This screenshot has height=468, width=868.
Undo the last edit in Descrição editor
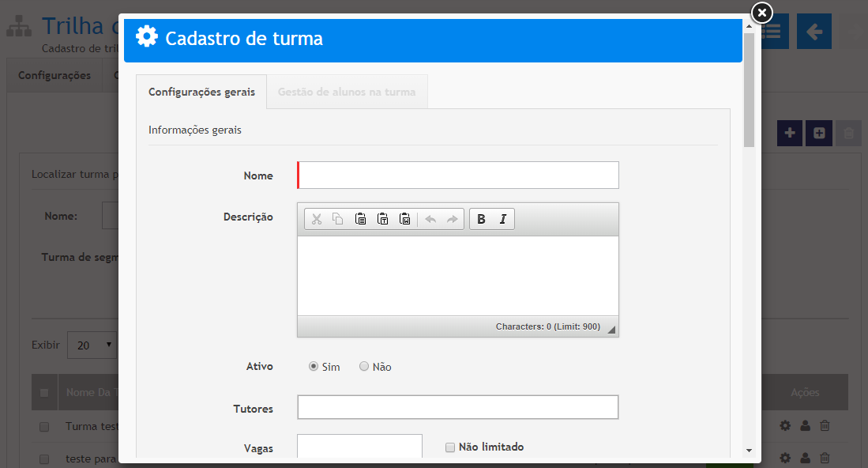pos(430,219)
